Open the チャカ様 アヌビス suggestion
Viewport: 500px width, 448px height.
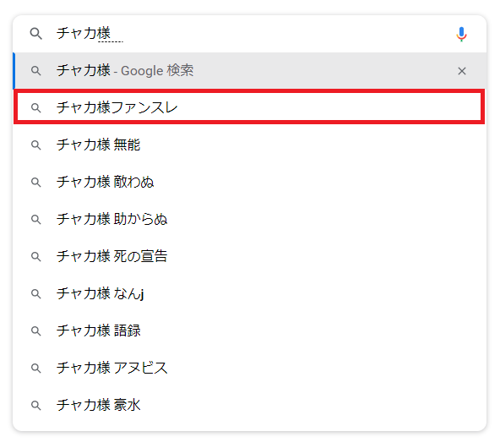tap(250, 368)
